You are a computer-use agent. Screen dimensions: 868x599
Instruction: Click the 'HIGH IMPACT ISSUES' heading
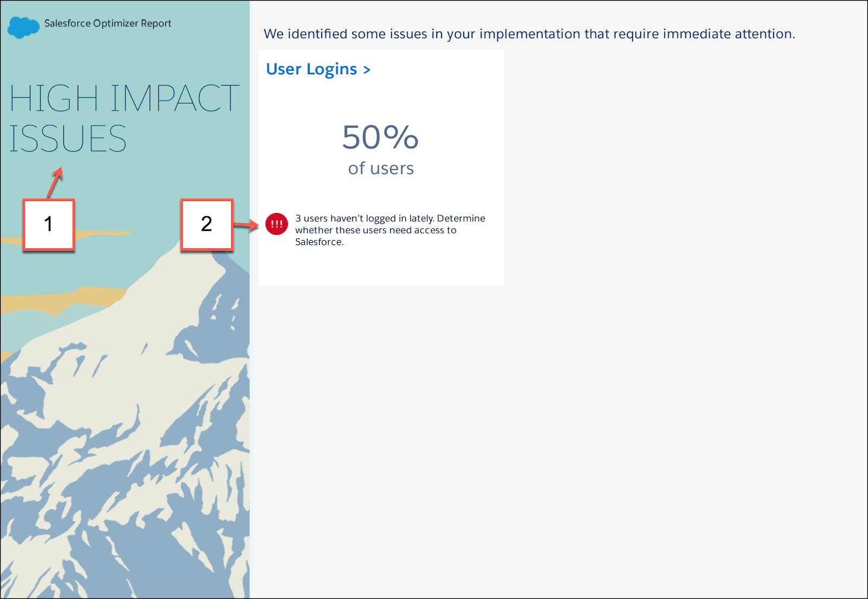click(x=124, y=118)
